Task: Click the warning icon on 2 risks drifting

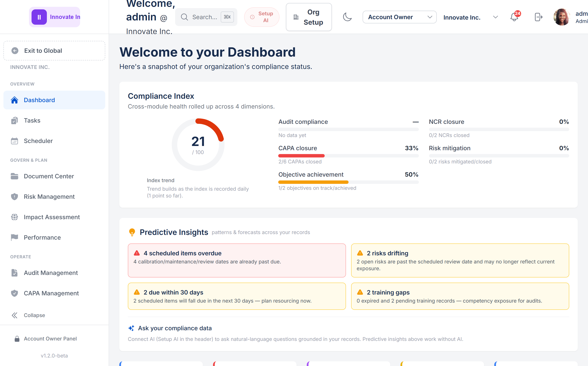Action: coord(360,253)
